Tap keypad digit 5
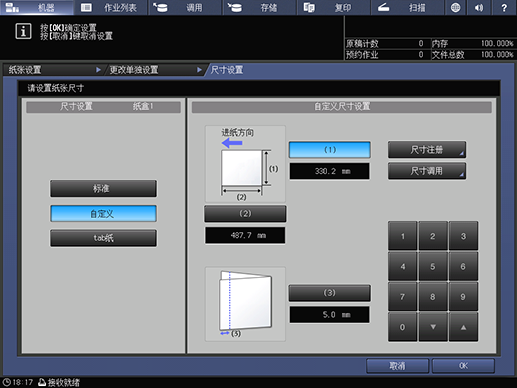The height and width of the screenshot is (388, 517). [433, 266]
